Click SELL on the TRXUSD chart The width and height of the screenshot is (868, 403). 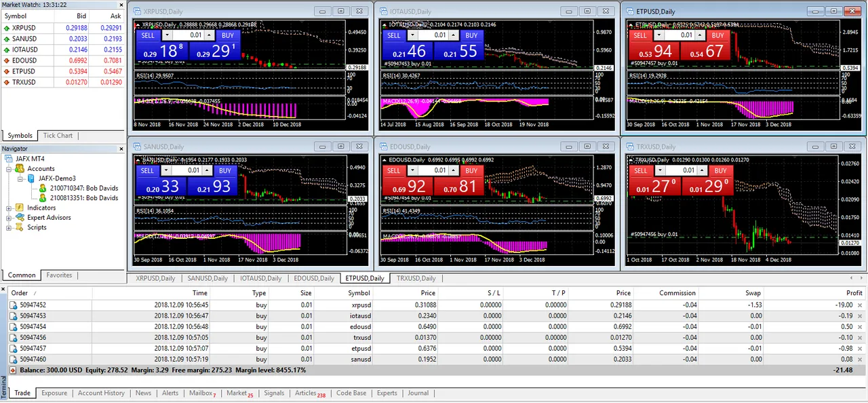coord(641,170)
